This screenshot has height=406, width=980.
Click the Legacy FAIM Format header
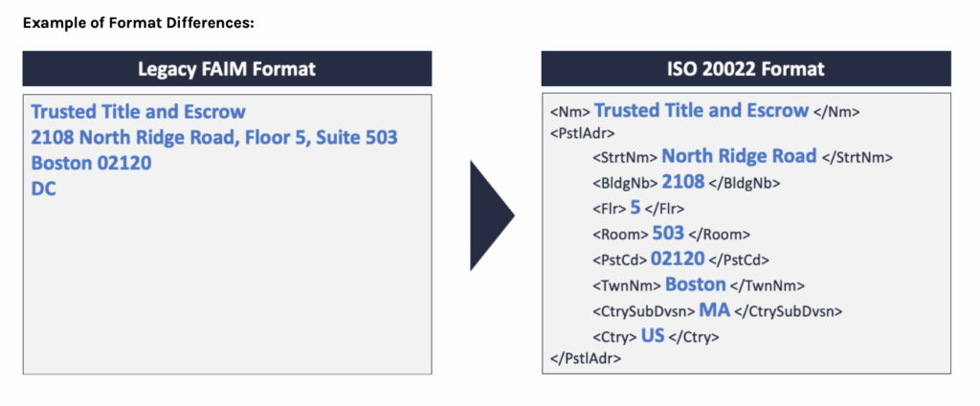pyautogui.click(x=227, y=69)
